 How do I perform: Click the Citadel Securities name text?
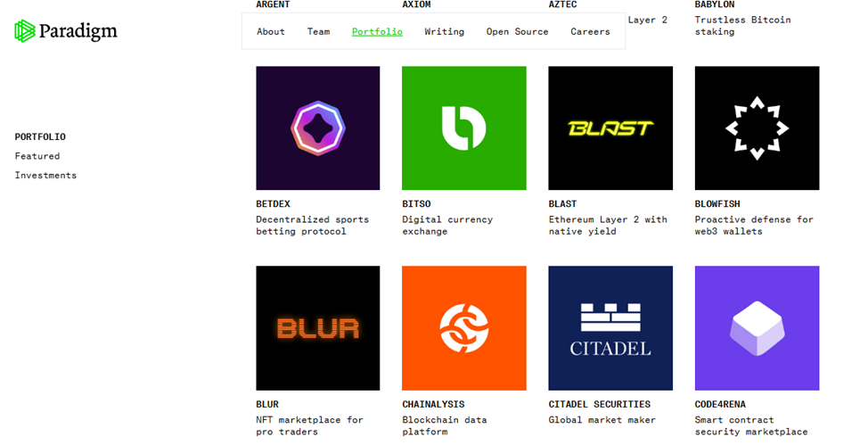pyautogui.click(x=599, y=405)
